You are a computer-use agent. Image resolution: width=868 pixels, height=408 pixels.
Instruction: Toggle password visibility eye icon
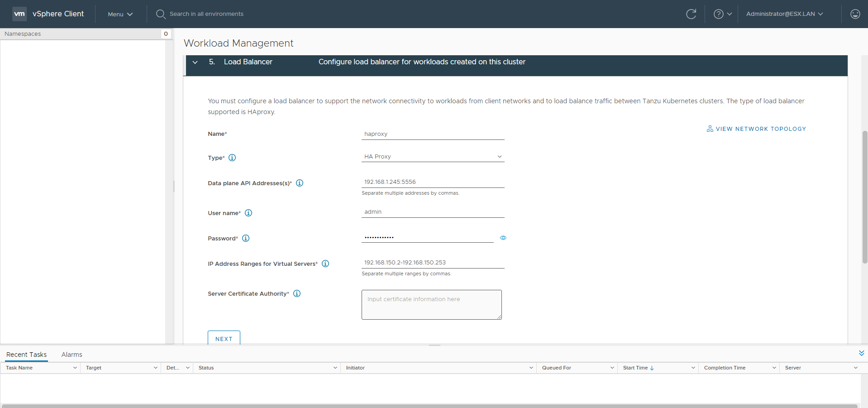click(503, 238)
